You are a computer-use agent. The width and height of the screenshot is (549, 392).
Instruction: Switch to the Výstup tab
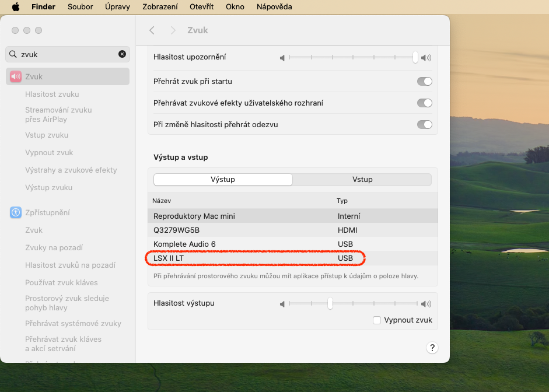pyautogui.click(x=223, y=179)
